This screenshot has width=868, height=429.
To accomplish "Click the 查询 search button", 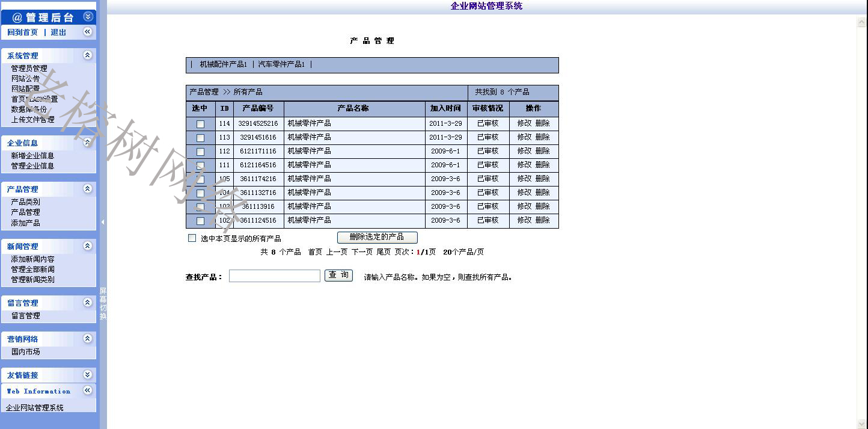I will (338, 276).
